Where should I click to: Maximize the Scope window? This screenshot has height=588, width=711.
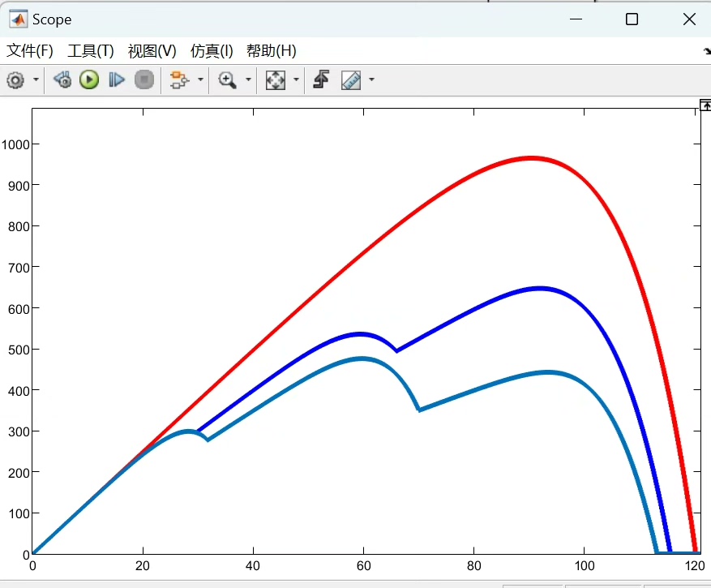tap(632, 19)
